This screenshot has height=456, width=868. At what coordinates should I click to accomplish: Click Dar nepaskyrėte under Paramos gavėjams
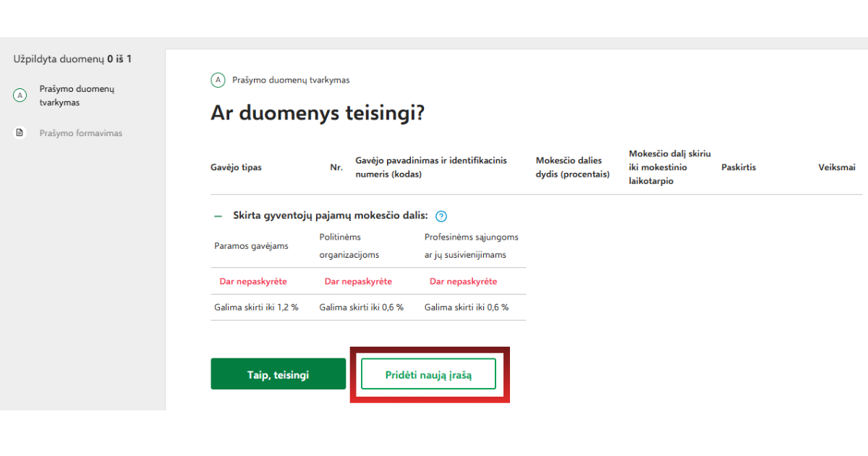click(253, 281)
